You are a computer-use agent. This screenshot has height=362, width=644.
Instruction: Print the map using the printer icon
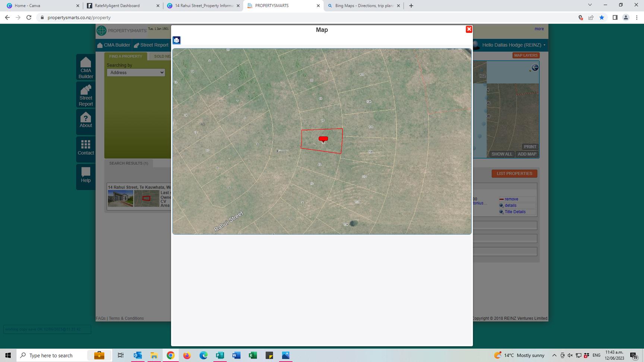[177, 40]
